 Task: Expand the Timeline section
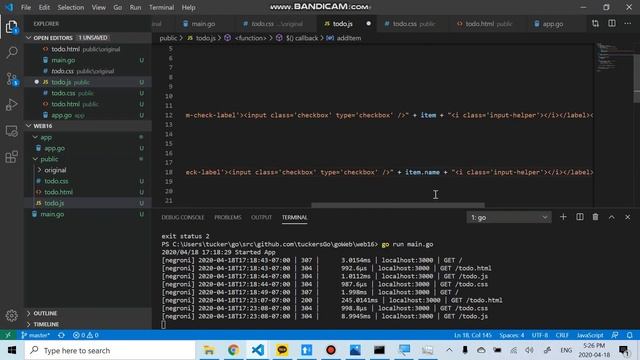(88, 324)
